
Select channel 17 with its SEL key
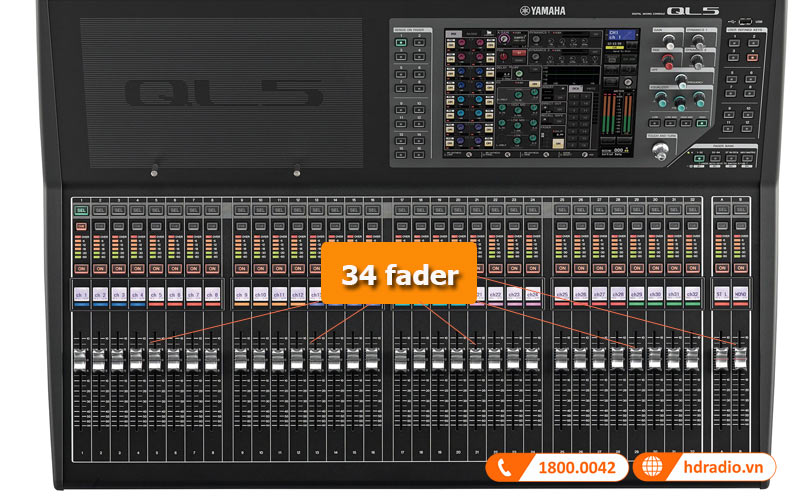402,210
